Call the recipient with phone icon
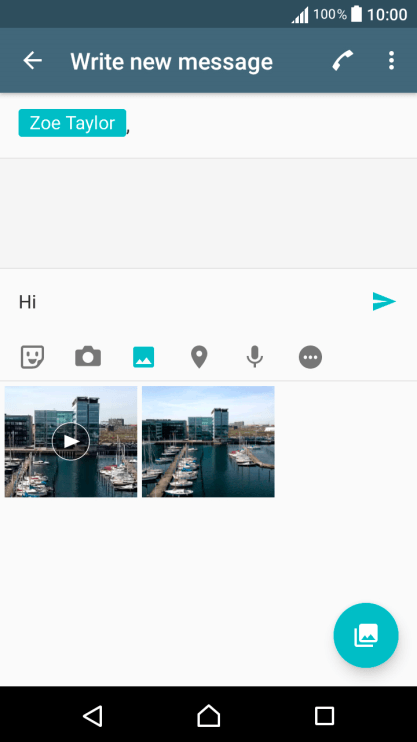 pos(343,61)
